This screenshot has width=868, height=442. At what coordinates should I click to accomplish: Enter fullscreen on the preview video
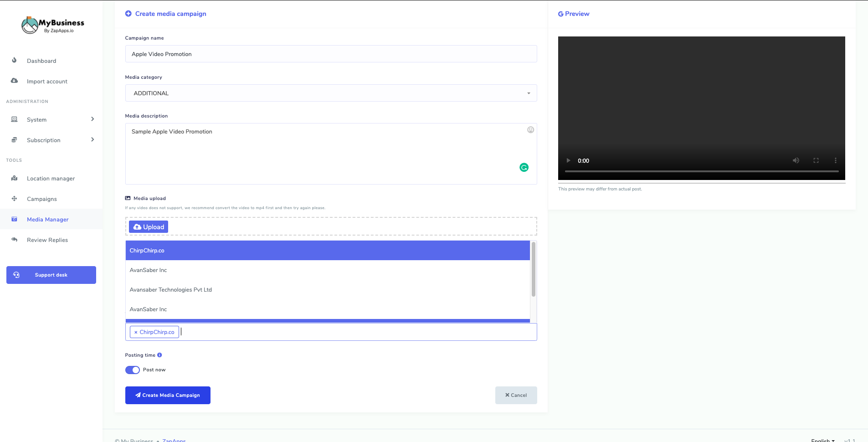point(816,160)
